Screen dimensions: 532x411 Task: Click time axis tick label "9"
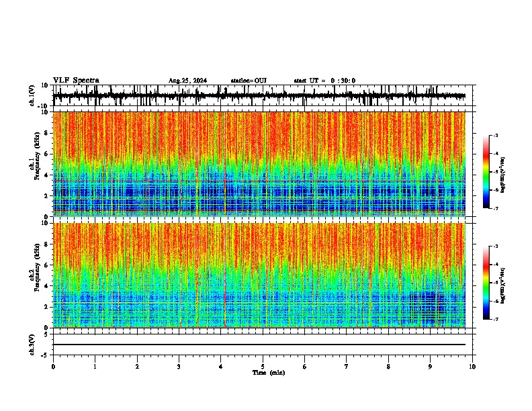point(430,367)
